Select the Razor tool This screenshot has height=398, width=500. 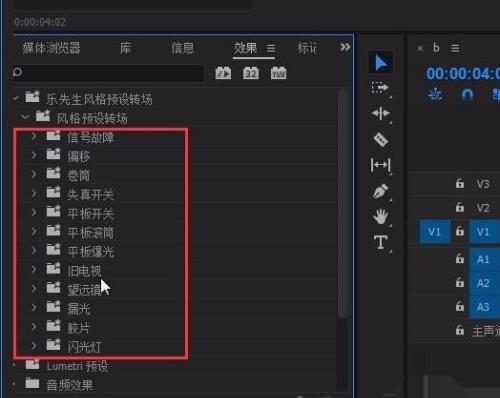tap(380, 139)
